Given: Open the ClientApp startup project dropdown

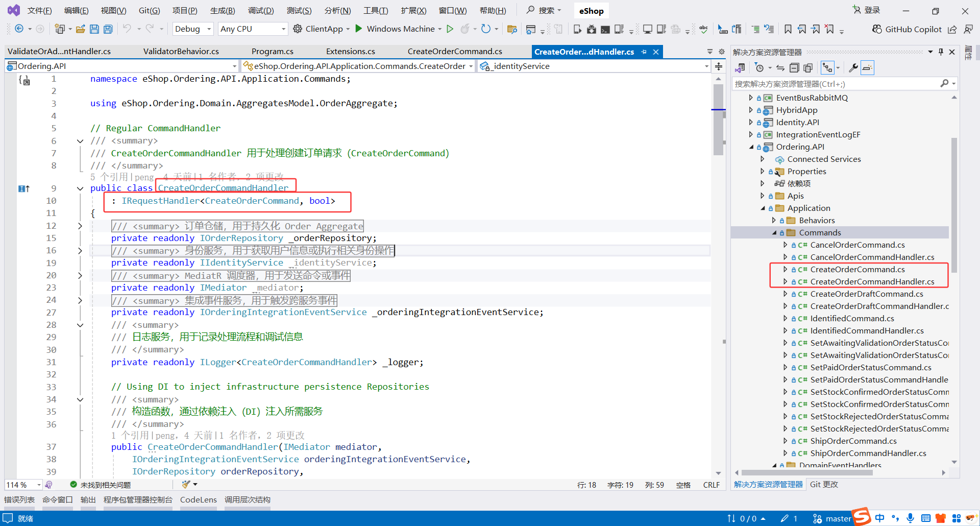Looking at the screenshot, I should [322, 29].
